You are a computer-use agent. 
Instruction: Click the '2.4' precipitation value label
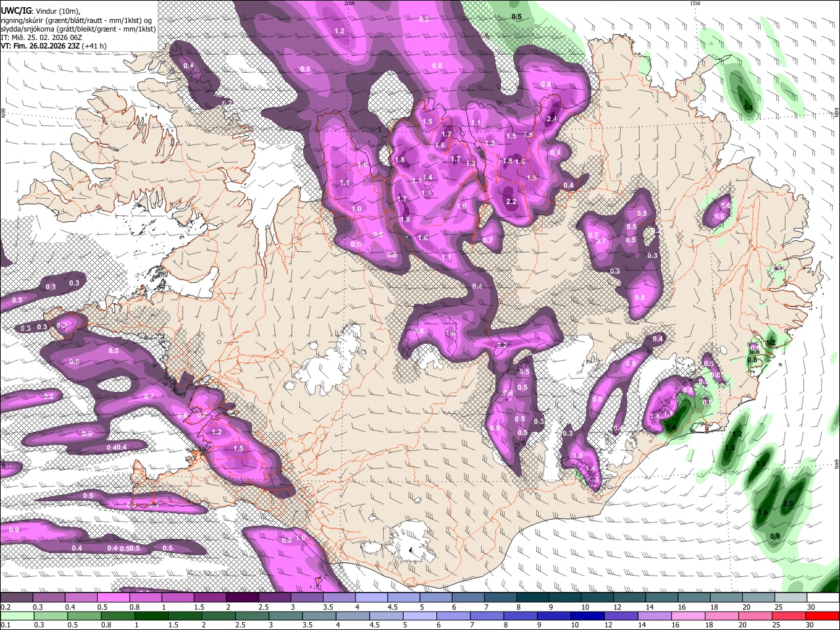point(552,119)
